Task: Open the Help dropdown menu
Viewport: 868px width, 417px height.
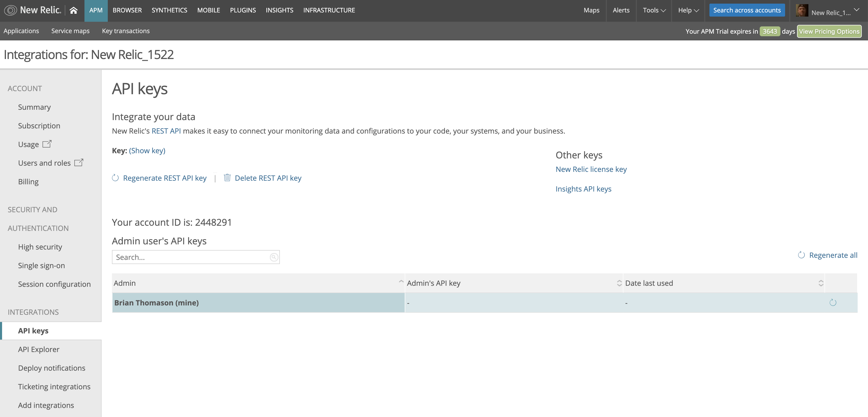Action: [688, 10]
